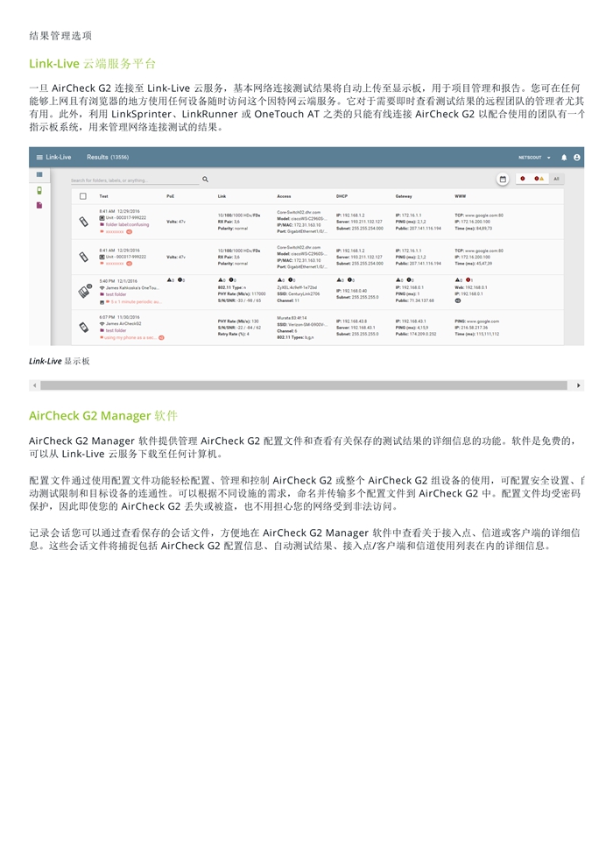Click the 'Public: 71.34.137.68' gateway value

(x=415, y=300)
